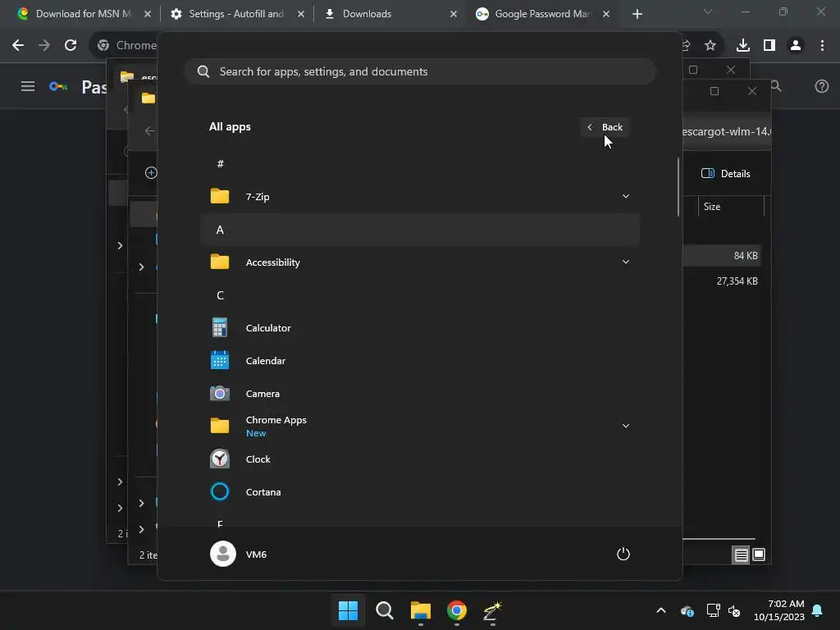Toggle Chrome side panel icon
Viewport: 840px width, 630px height.
tap(769, 46)
